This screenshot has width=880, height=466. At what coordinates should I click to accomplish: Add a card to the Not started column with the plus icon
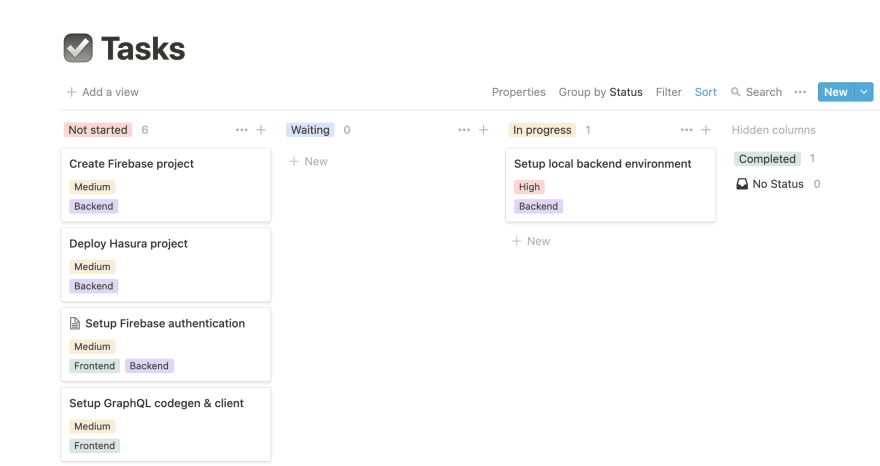coord(261,130)
